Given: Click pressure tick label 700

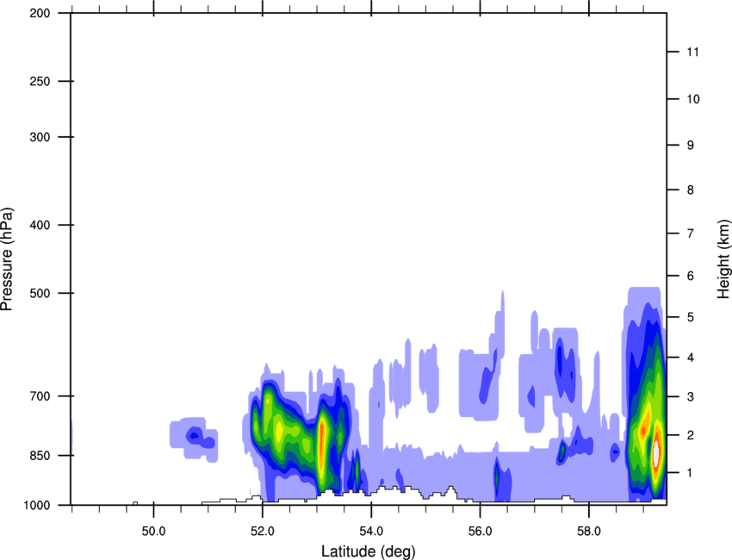Looking at the screenshot, I should coord(40,396).
